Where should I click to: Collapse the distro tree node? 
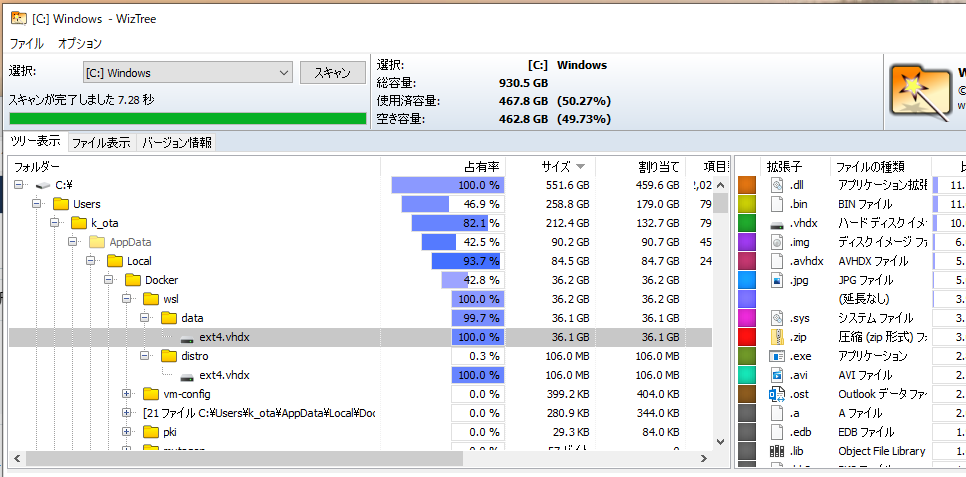point(147,356)
